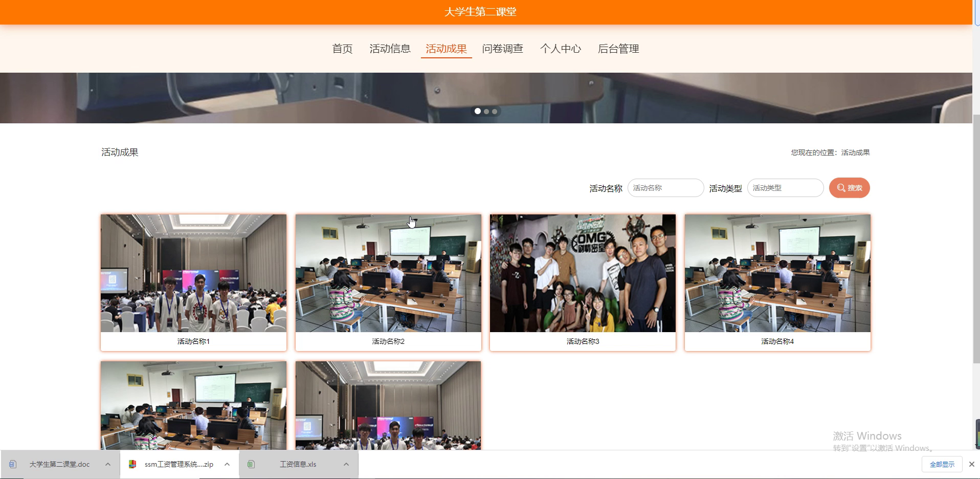Click the page vertical scrollbar
The image size is (980, 479).
coord(976,238)
